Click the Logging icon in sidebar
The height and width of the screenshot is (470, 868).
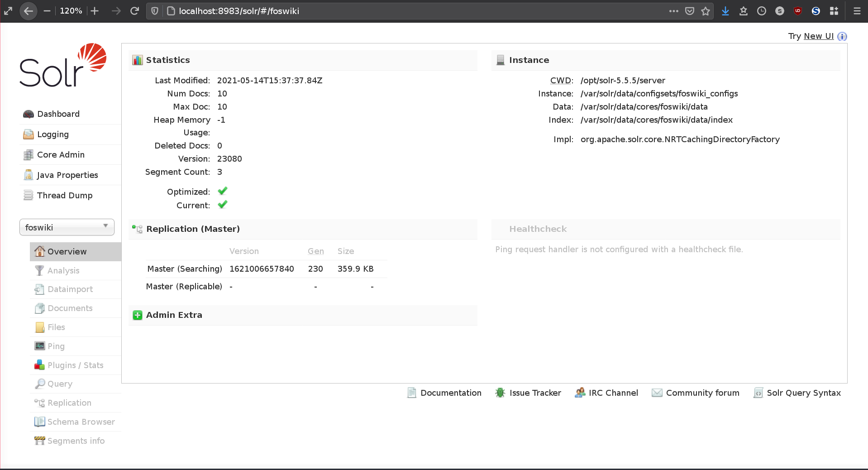click(29, 134)
